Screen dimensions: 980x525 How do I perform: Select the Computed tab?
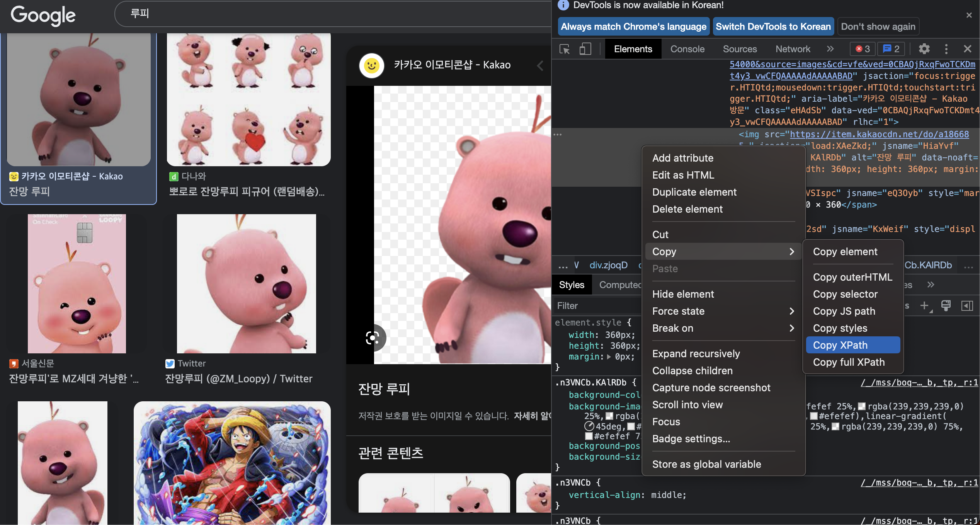pos(619,285)
